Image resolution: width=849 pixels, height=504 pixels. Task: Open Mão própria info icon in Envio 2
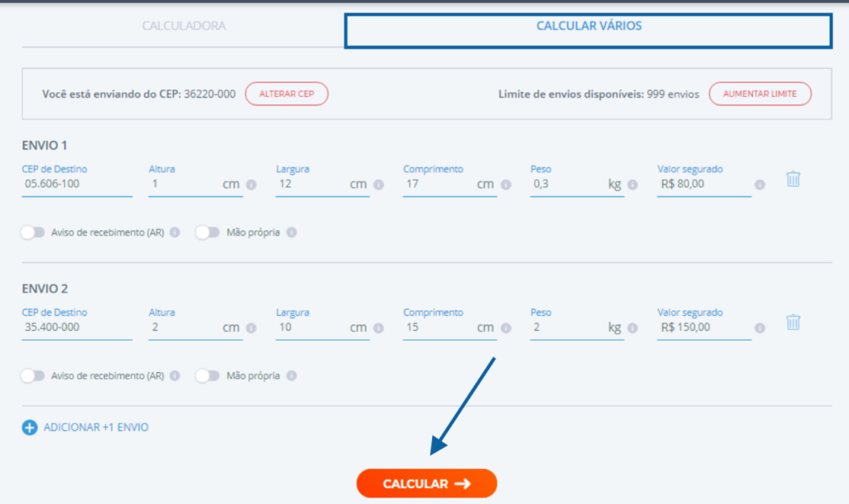291,376
